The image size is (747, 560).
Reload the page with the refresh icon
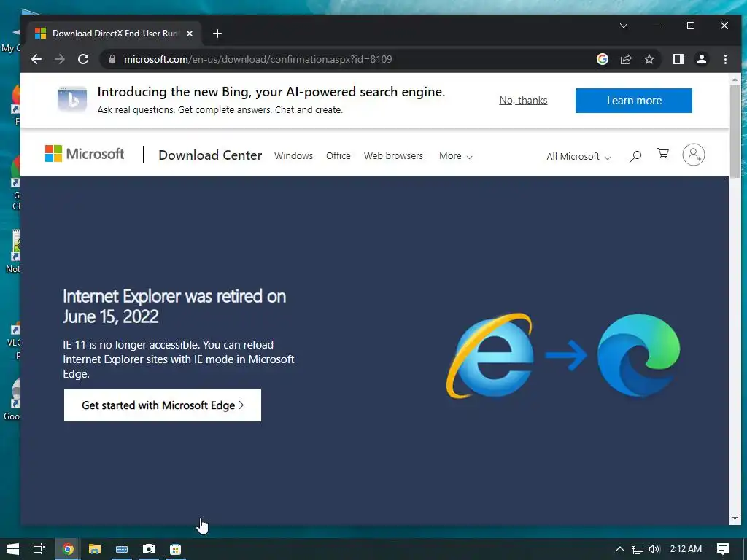point(83,59)
